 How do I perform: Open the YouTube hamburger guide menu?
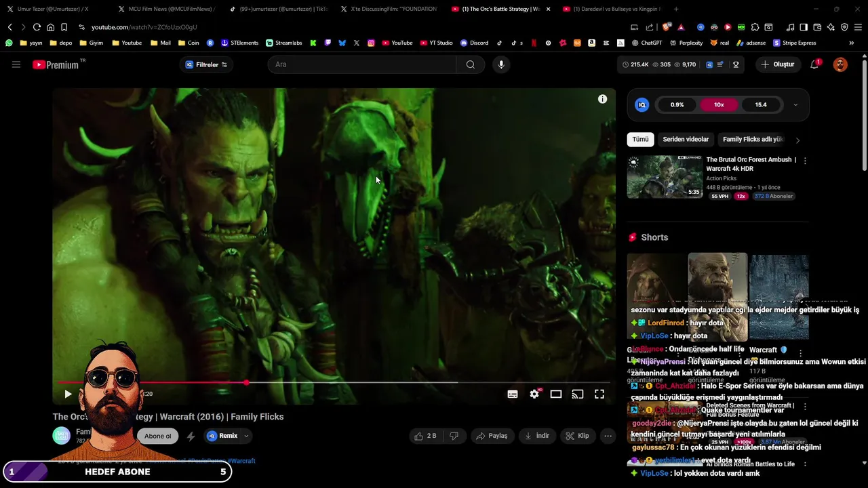pos(16,64)
